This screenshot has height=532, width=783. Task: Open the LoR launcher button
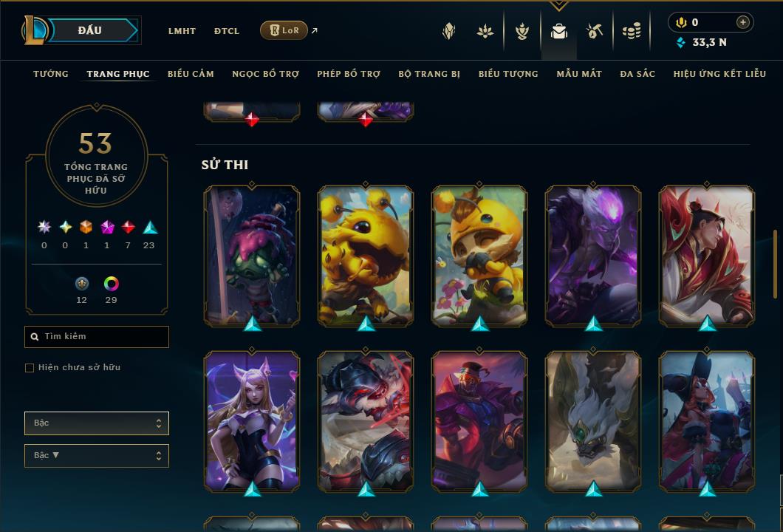tap(284, 30)
